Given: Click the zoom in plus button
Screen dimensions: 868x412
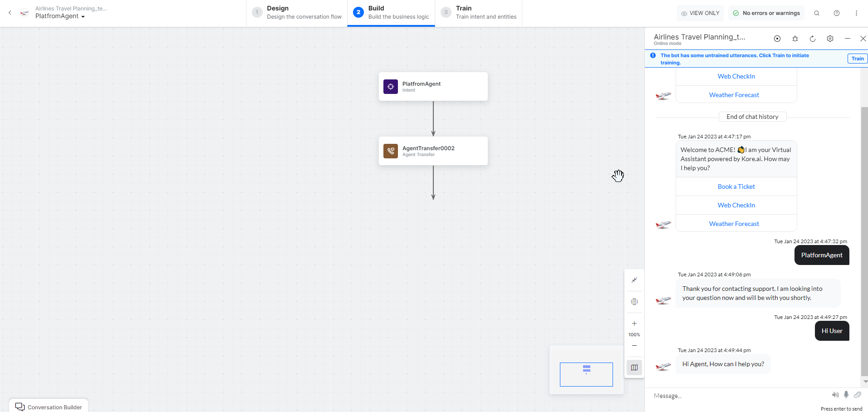Looking at the screenshot, I should (634, 324).
